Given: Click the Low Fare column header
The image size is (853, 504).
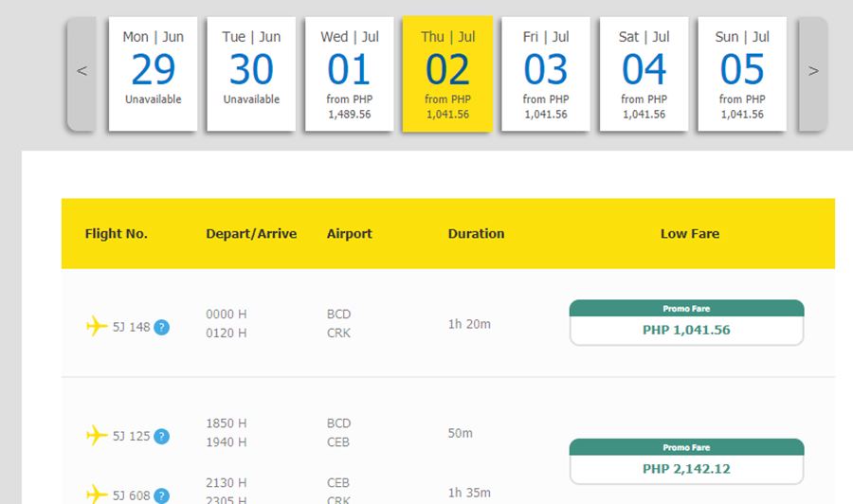Looking at the screenshot, I should (689, 234).
